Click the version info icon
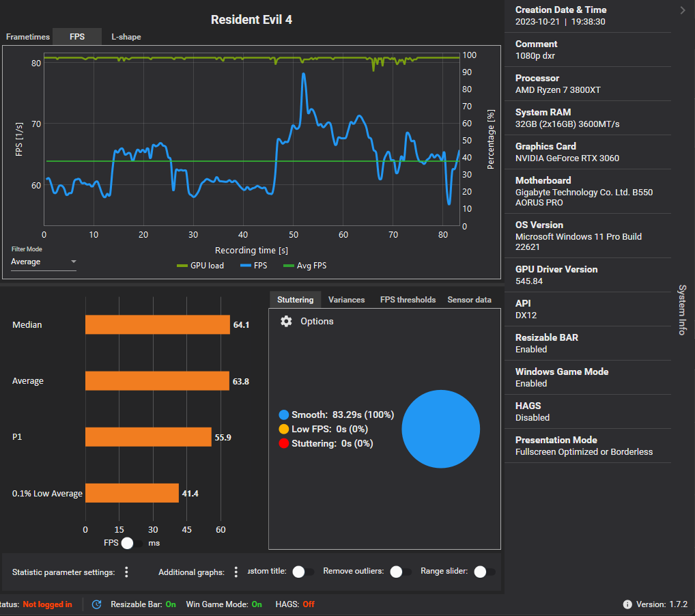Image resolution: width=695 pixels, height=616 pixels. click(627, 604)
